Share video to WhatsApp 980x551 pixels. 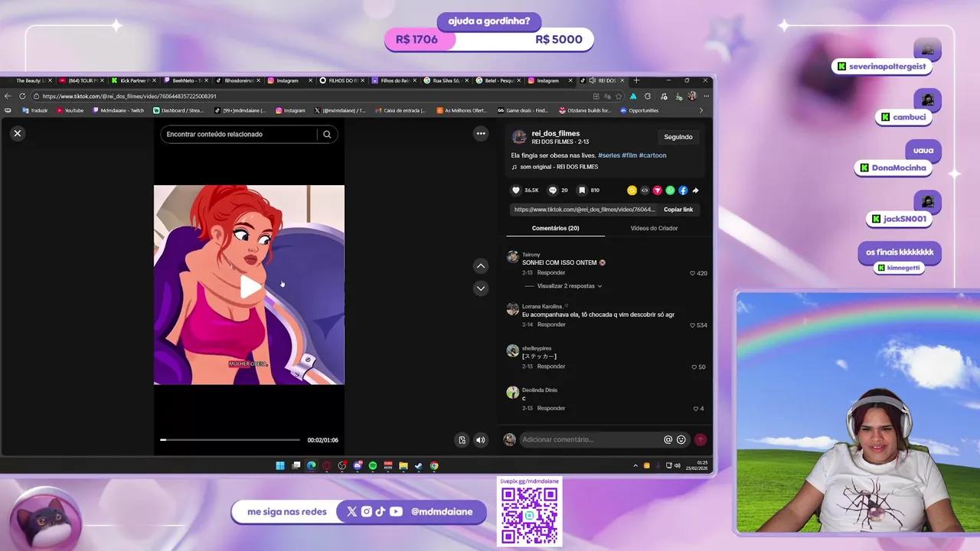pyautogui.click(x=670, y=190)
